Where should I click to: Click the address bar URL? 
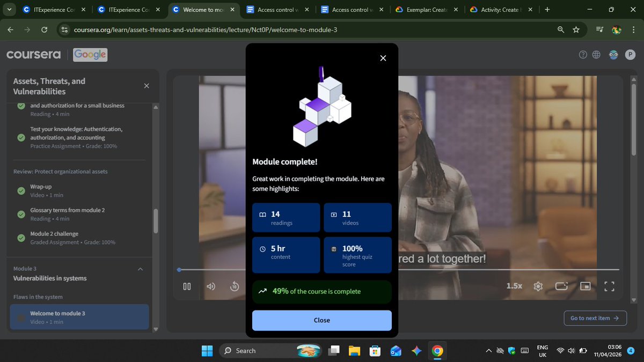coord(205,30)
